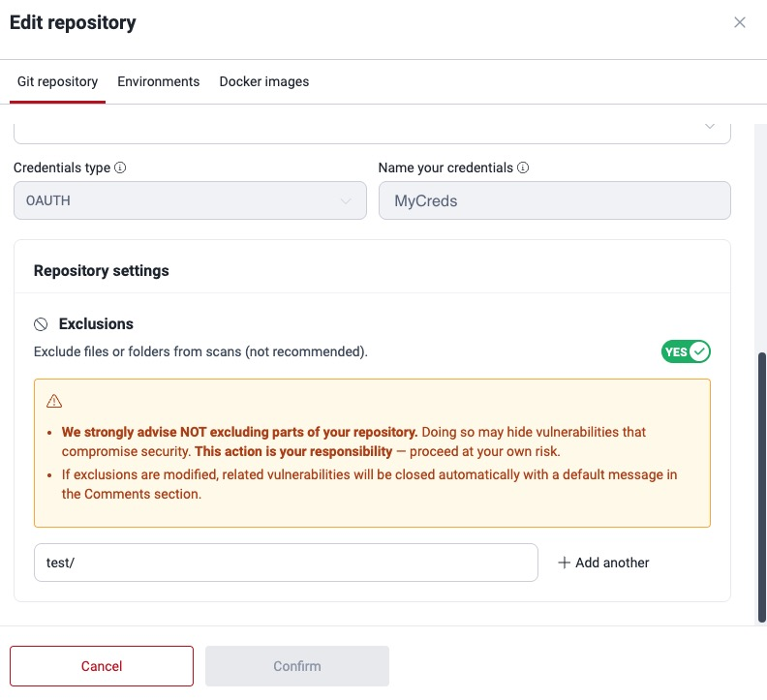Viewport: 767px width, 700px height.
Task: Close the Edit repository dialog
Action: pyautogui.click(x=739, y=22)
